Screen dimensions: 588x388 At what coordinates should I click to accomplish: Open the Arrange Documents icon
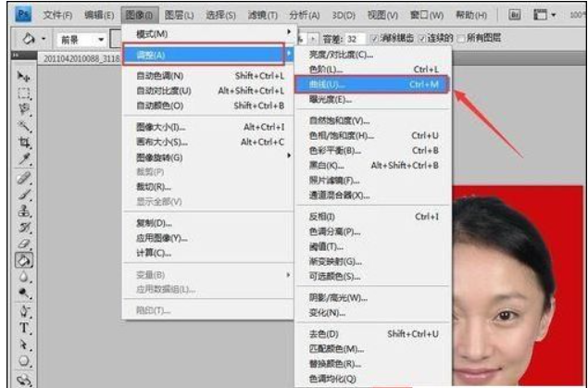[540, 15]
